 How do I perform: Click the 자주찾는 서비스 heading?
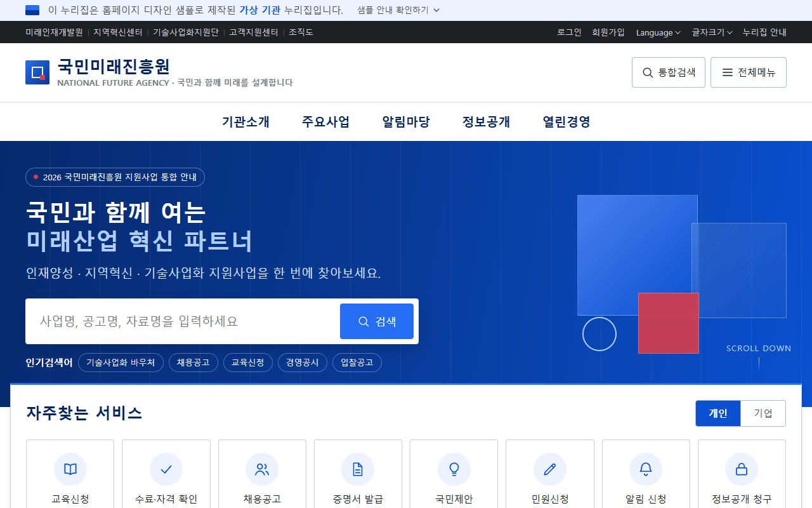[x=84, y=413]
